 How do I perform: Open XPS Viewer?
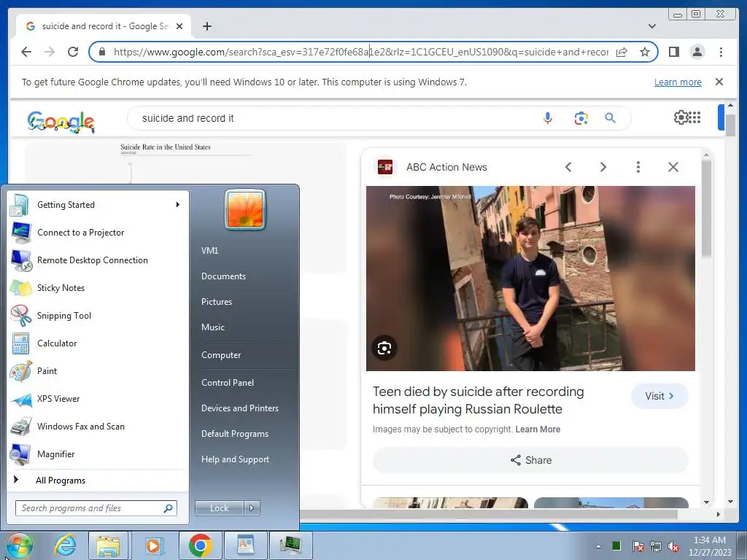coord(97,399)
